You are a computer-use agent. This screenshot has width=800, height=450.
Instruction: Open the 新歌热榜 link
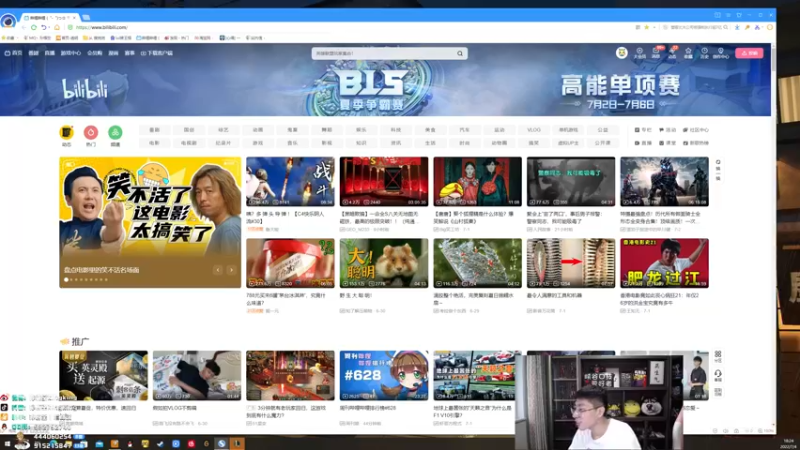pyautogui.click(x=696, y=143)
